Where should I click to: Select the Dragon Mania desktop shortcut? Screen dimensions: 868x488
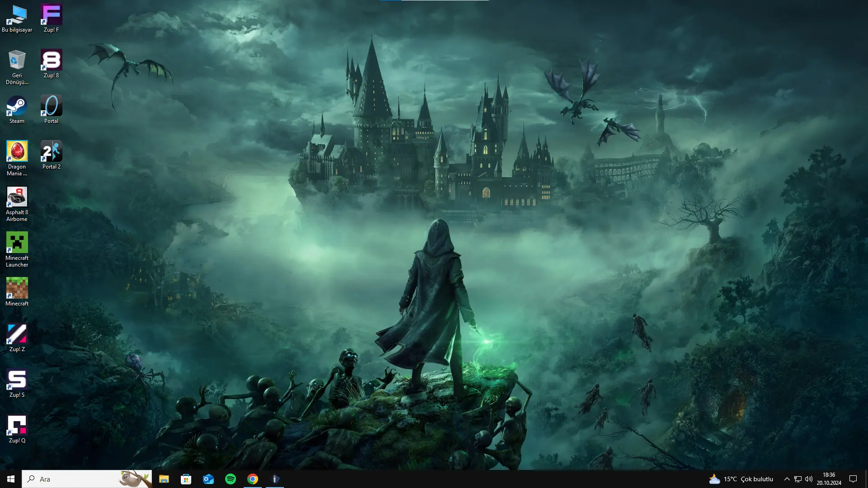coord(17,159)
